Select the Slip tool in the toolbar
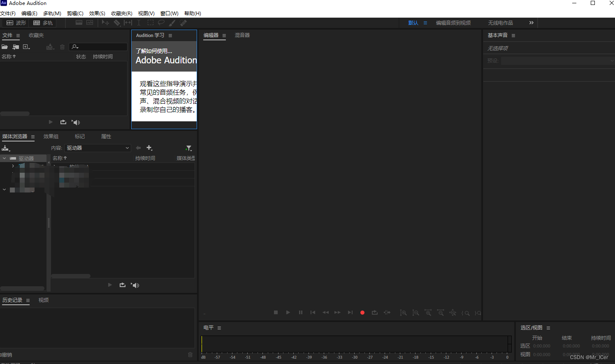The image size is (615, 364). (x=128, y=23)
